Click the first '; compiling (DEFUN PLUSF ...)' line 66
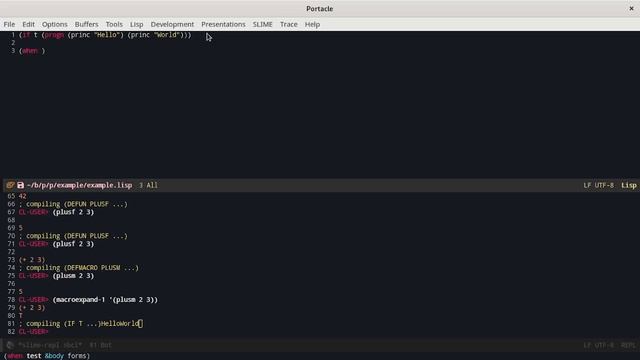The height and width of the screenshot is (360, 640). [73, 204]
